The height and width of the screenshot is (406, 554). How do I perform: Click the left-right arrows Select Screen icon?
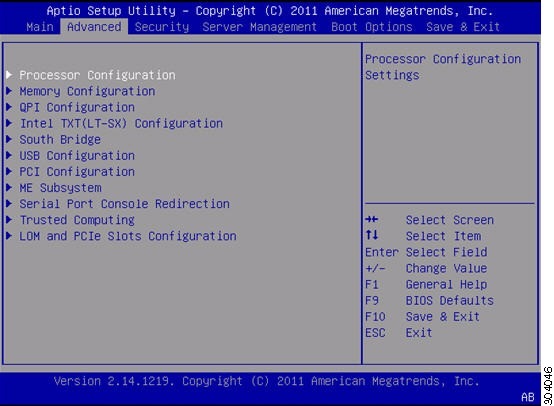coord(372,219)
